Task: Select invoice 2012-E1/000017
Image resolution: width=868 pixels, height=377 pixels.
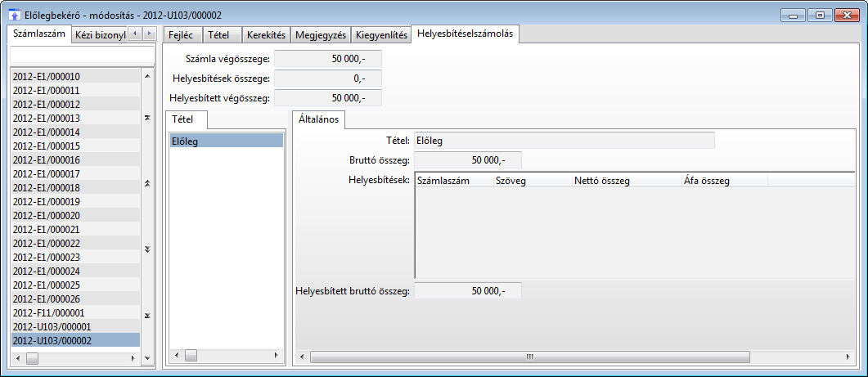Action: pyautogui.click(x=75, y=173)
